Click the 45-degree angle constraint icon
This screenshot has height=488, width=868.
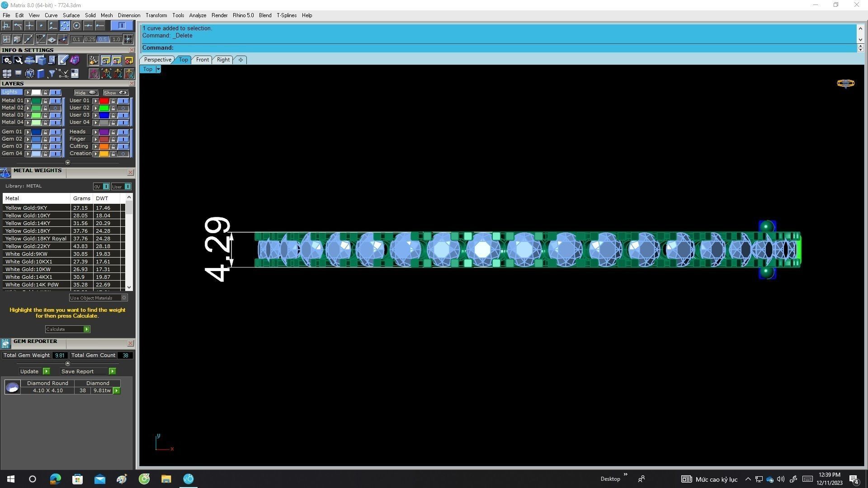(x=40, y=39)
